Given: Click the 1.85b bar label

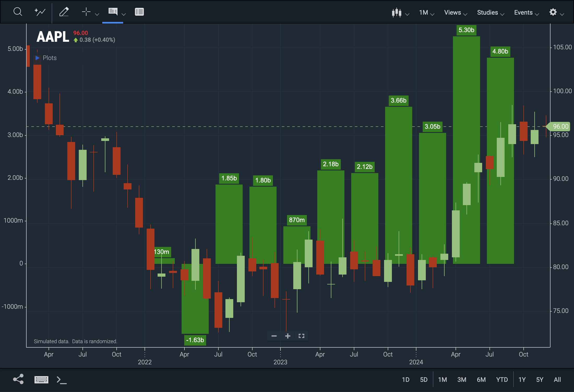Looking at the screenshot, I should 229,178.
